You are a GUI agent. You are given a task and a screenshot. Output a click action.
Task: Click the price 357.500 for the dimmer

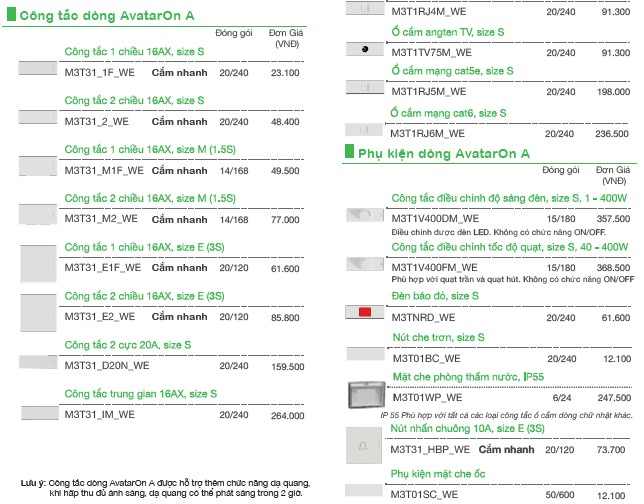coord(613,218)
